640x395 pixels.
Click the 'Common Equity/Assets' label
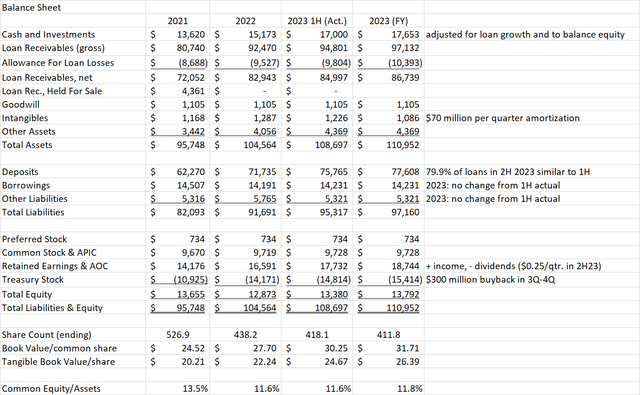click(51, 388)
